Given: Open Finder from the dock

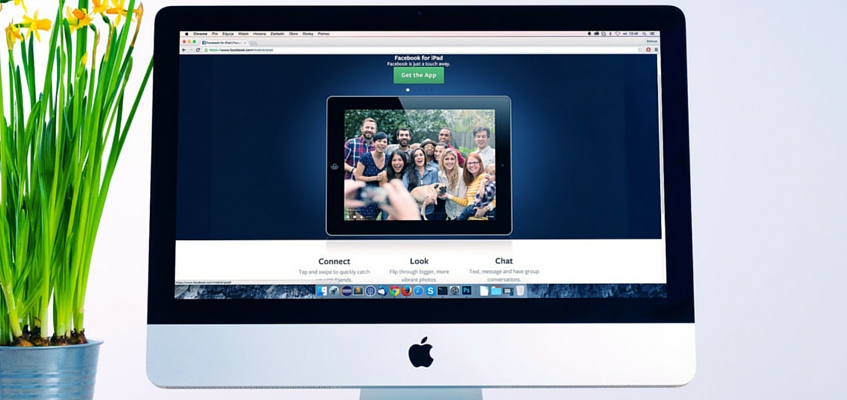Looking at the screenshot, I should pyautogui.click(x=322, y=291).
